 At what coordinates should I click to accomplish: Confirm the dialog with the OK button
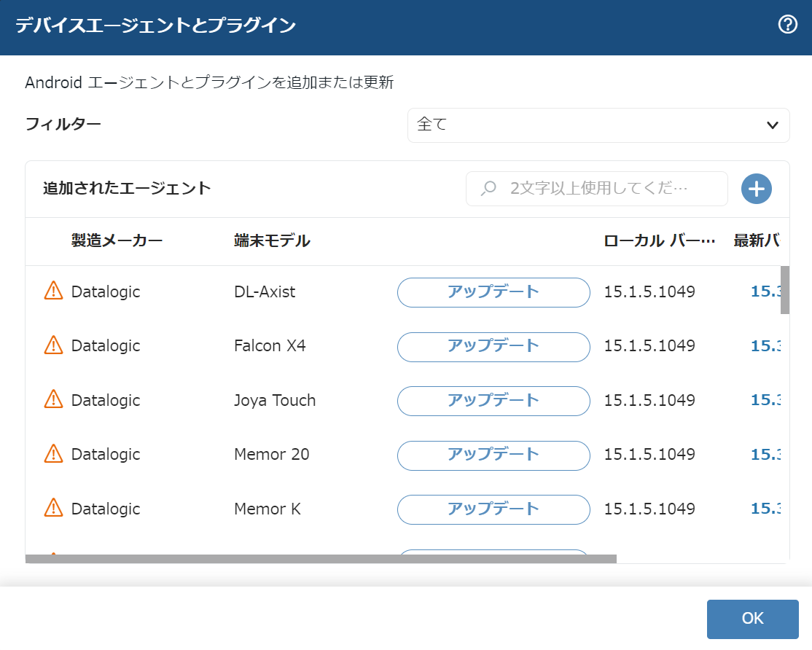click(x=752, y=619)
